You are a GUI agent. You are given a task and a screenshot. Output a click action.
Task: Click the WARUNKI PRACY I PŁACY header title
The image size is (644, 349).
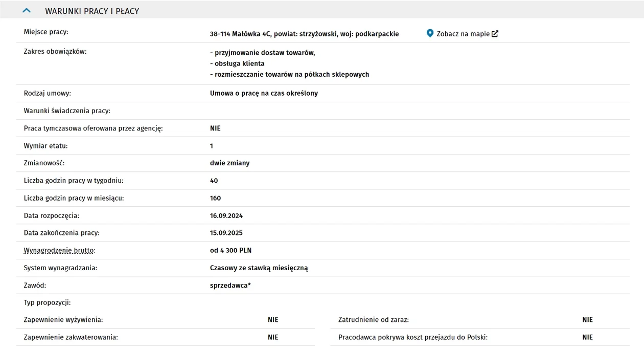click(x=92, y=11)
